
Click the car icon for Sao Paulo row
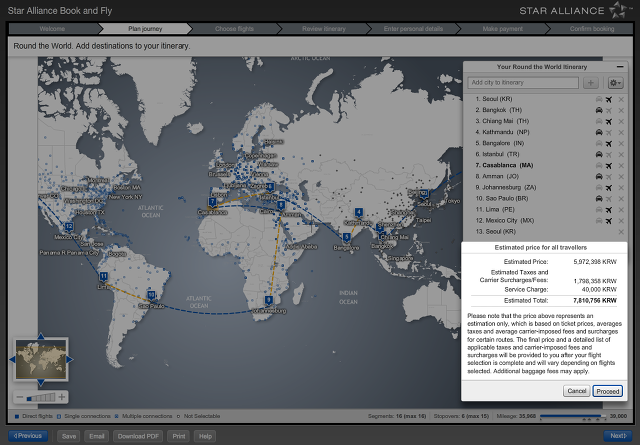[599, 198]
